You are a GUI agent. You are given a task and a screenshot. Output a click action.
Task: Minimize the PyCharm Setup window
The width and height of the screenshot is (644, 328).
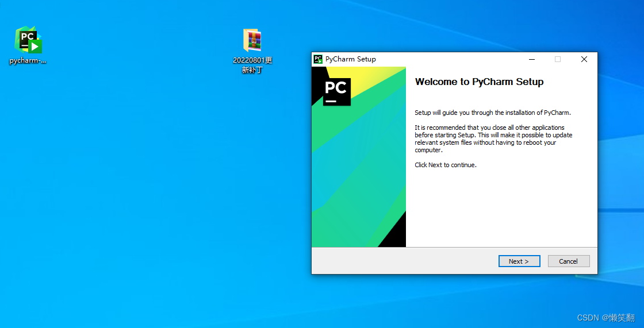point(532,59)
